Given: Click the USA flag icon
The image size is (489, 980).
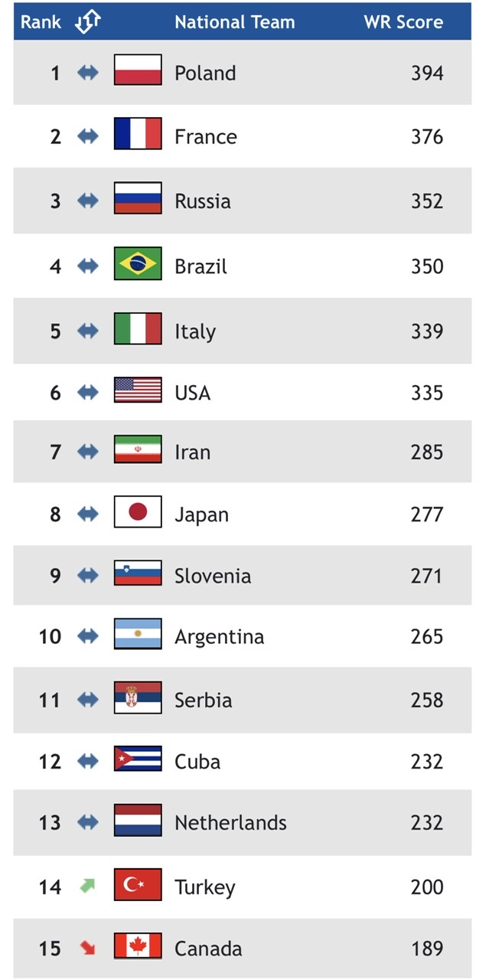Looking at the screenshot, I should coord(138,390).
